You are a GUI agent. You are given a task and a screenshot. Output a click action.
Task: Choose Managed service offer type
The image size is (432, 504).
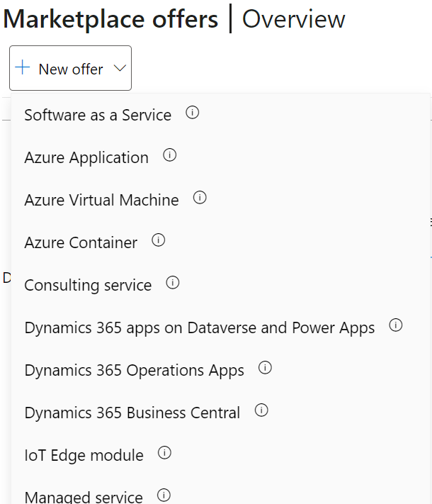point(84,497)
